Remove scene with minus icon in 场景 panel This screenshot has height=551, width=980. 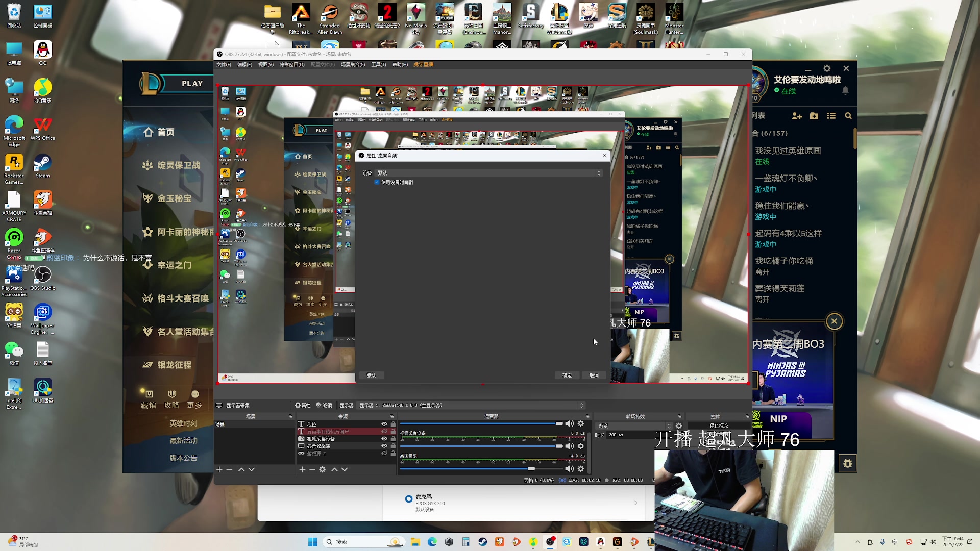tap(229, 469)
